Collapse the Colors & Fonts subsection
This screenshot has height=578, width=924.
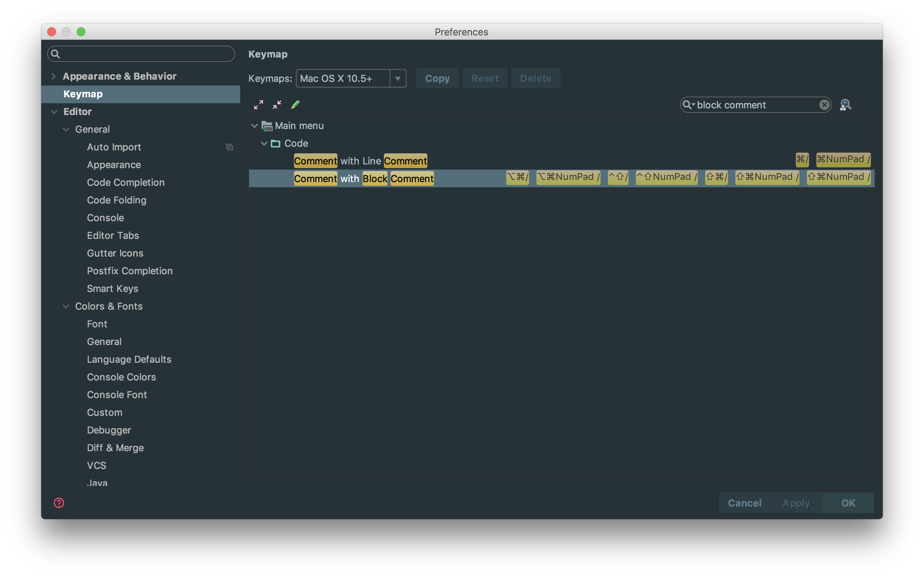(66, 307)
